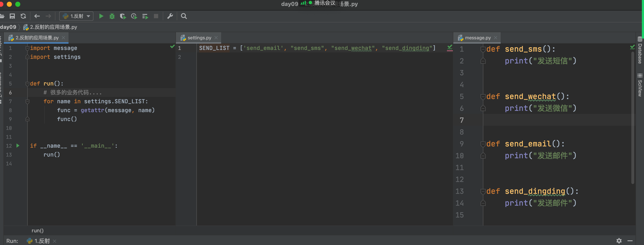Image resolution: width=644 pixels, height=245 pixels.
Task: Run the program with the green play icon
Action: [x=101, y=16]
